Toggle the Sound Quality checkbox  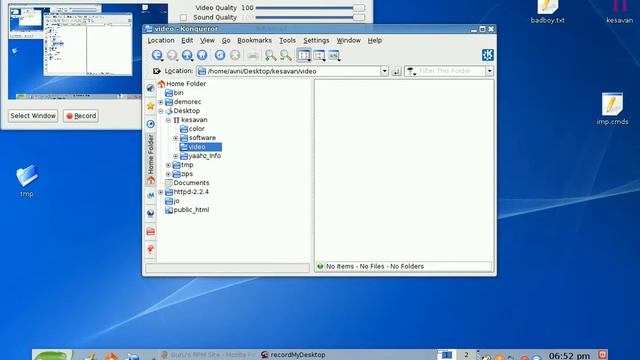coord(183,18)
